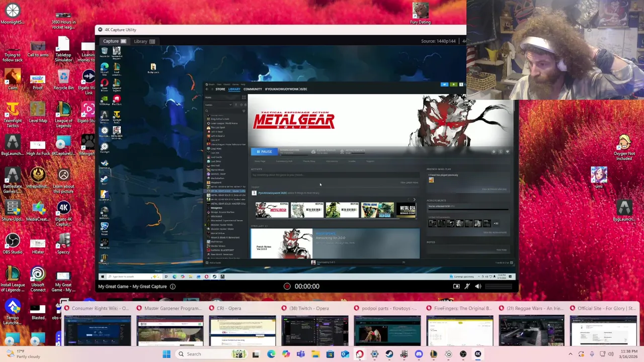644x362 pixels.
Task: Select the Steam LIBRARY tab in the preview
Action: click(x=234, y=89)
